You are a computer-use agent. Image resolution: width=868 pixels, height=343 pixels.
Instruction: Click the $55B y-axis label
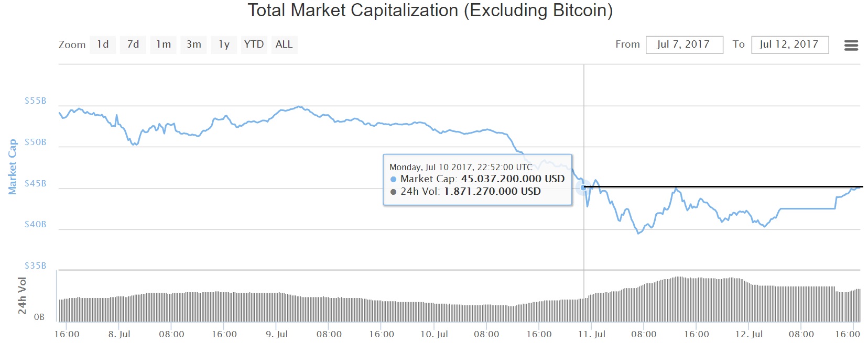point(36,101)
